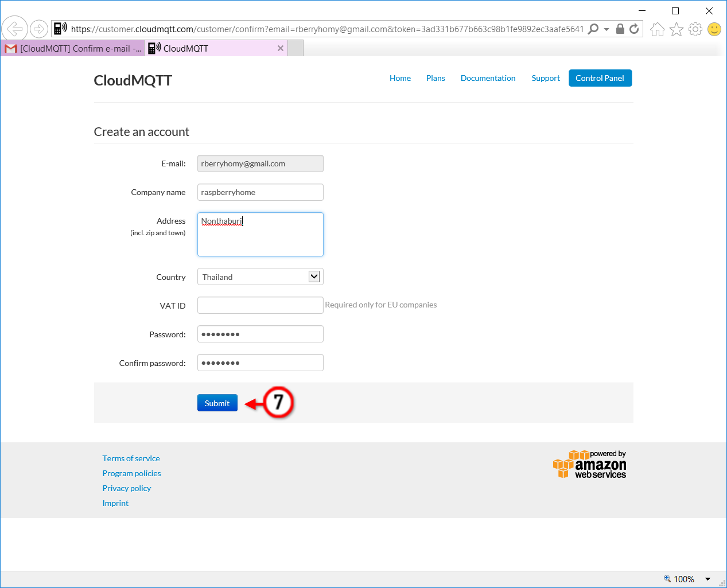Image resolution: width=727 pixels, height=588 pixels.
Task: Open the Support nav link
Action: pos(546,78)
